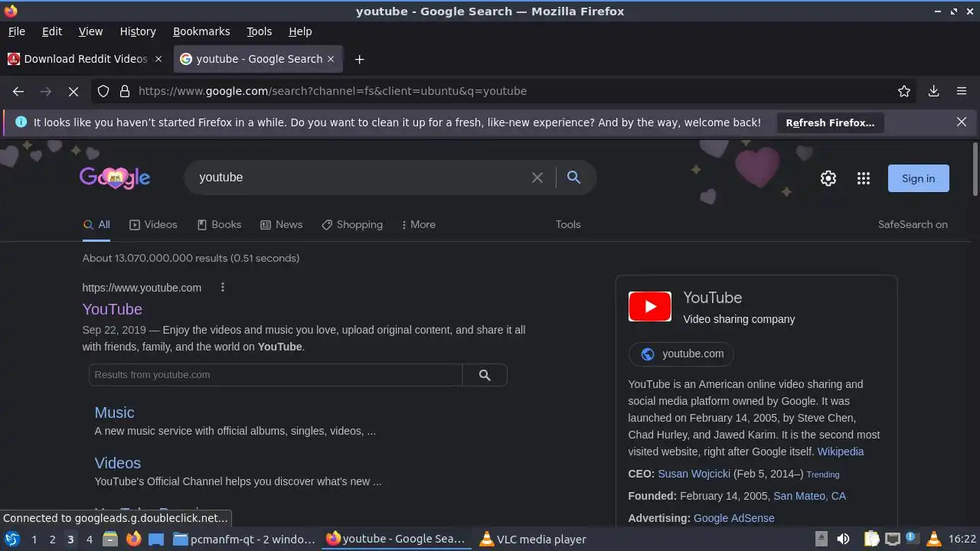
Task: Open the notification tray icon with the blue badge
Action: coord(912,539)
